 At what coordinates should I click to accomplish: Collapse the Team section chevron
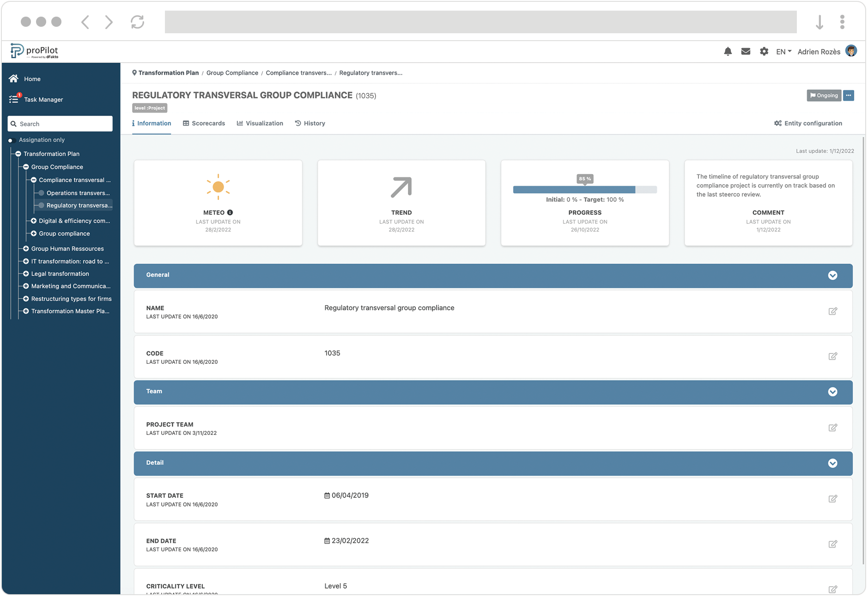[832, 392]
